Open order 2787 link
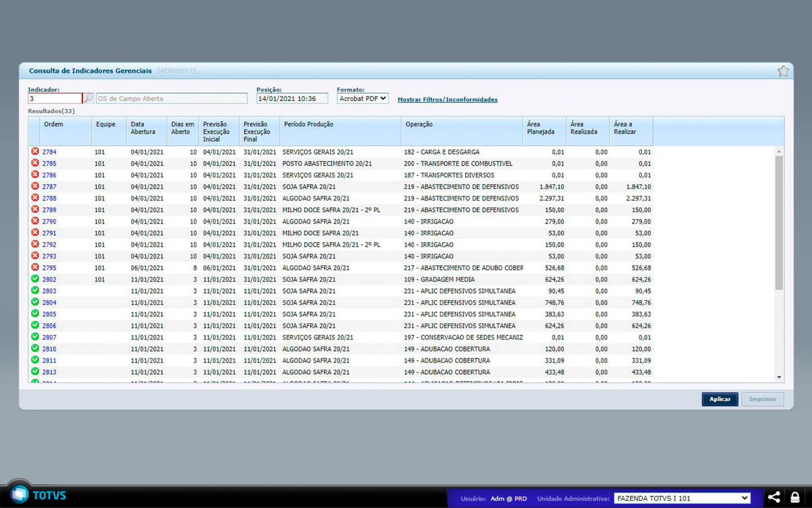 coord(49,187)
